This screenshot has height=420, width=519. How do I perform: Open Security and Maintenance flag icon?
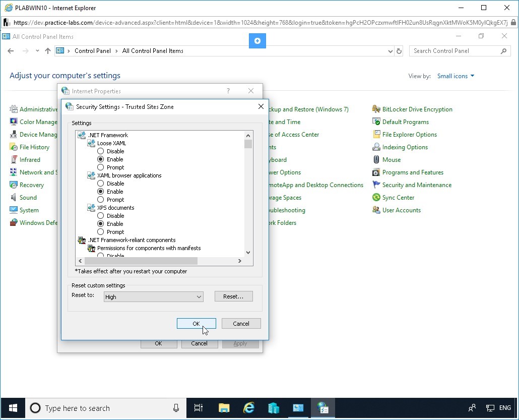(x=376, y=185)
